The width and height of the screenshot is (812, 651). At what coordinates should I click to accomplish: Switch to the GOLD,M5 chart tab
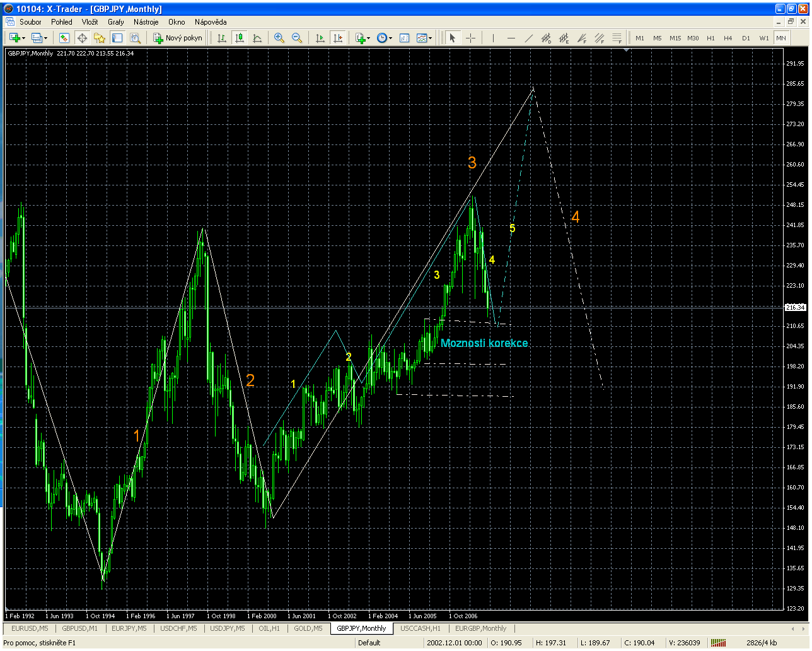coord(308,628)
